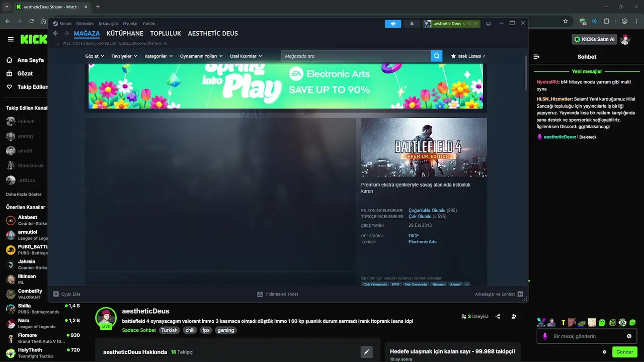Expand Daha Fazla Göster followed channels
This screenshot has width=644, height=362.
(24, 194)
